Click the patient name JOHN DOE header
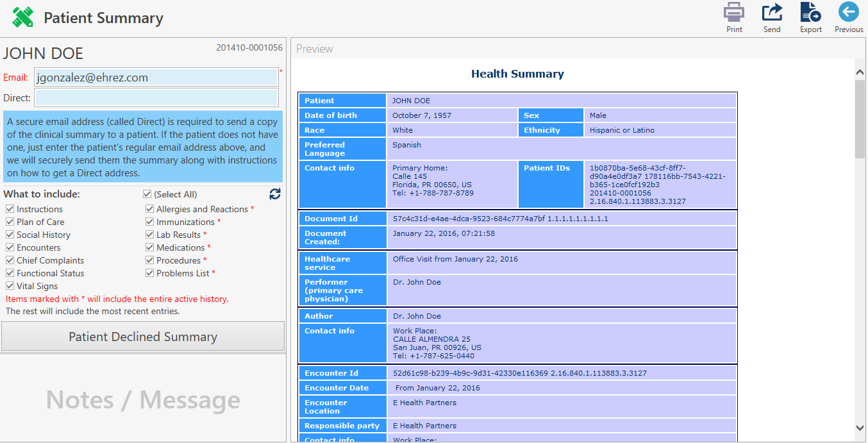The image size is (868, 443). (43, 53)
